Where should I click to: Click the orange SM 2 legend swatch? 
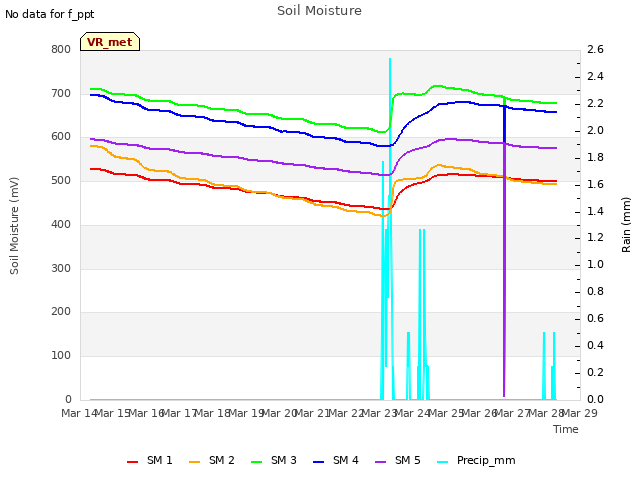195,462
